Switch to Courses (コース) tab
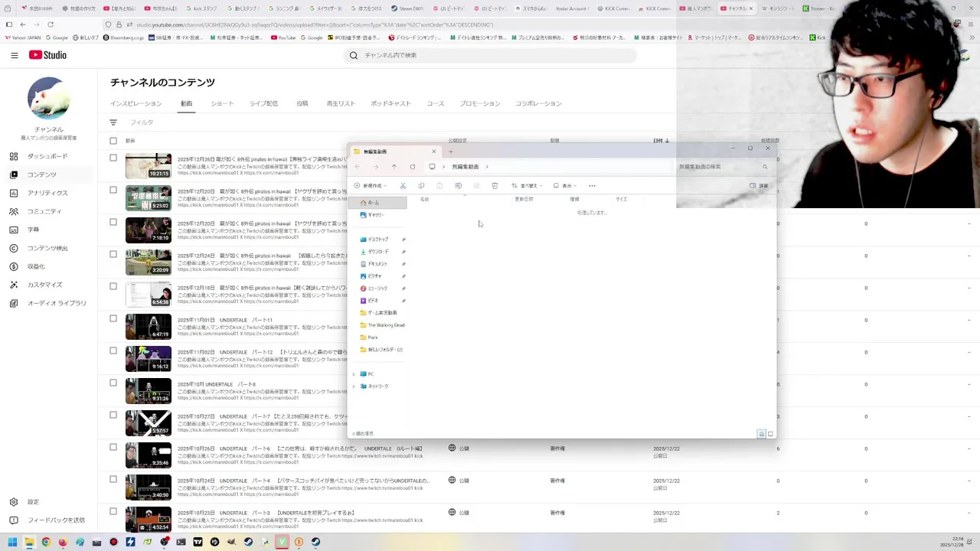Screen dimensions: 980x551 (435, 103)
